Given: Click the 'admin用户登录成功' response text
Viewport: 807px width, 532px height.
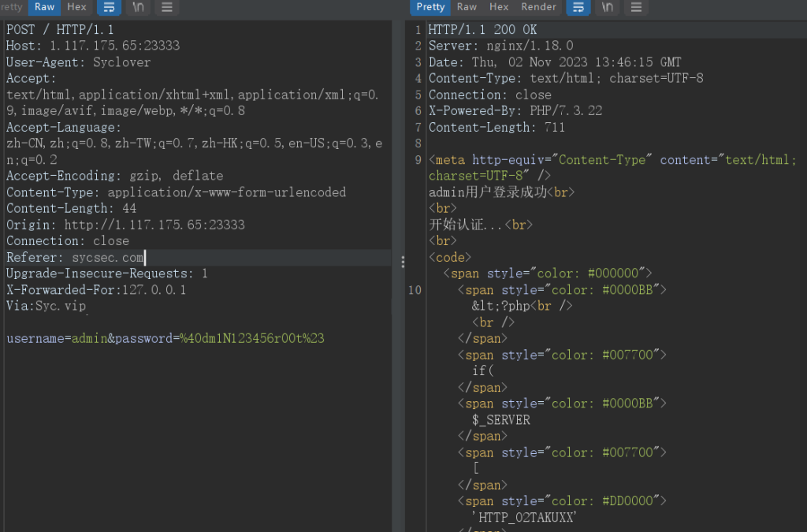Looking at the screenshot, I should tap(488, 192).
